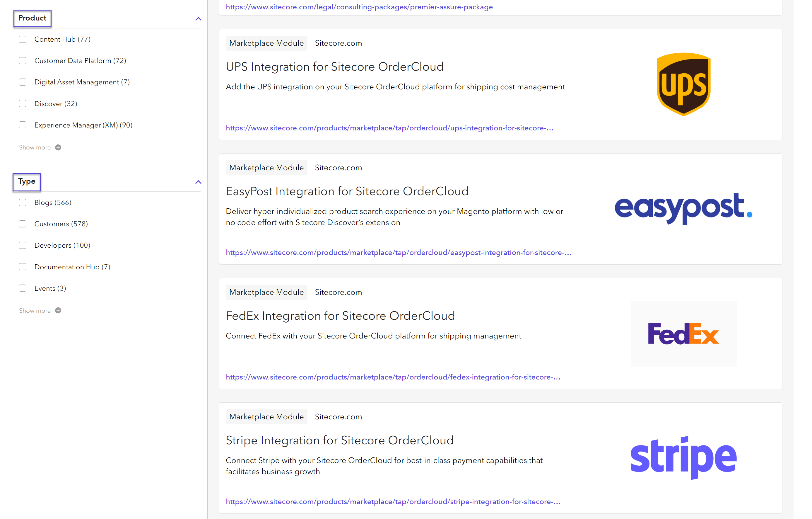Click Marketplace Module tag on FedEx card
Viewport: 812px width, 519px height.
(x=266, y=292)
